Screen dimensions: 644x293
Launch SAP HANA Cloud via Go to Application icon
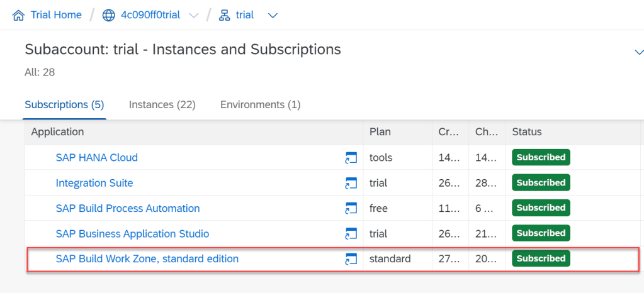[x=351, y=158]
